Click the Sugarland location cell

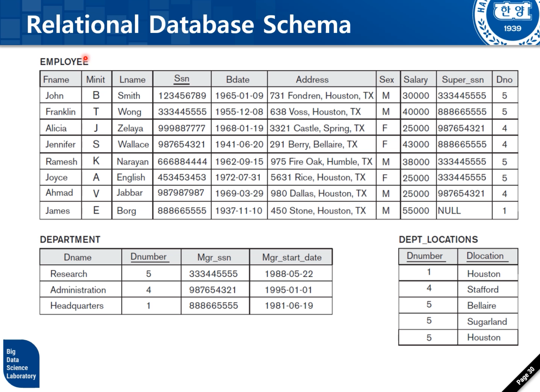coord(487,322)
